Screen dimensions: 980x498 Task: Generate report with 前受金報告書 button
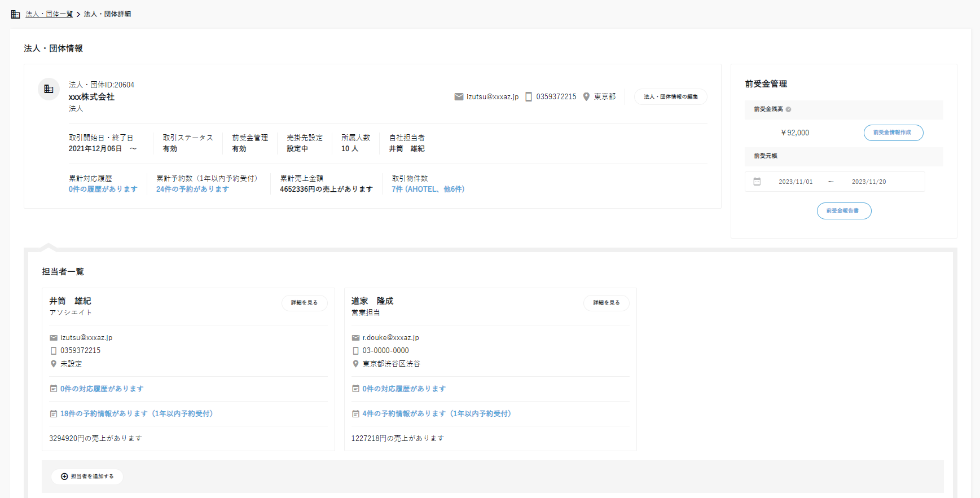843,211
